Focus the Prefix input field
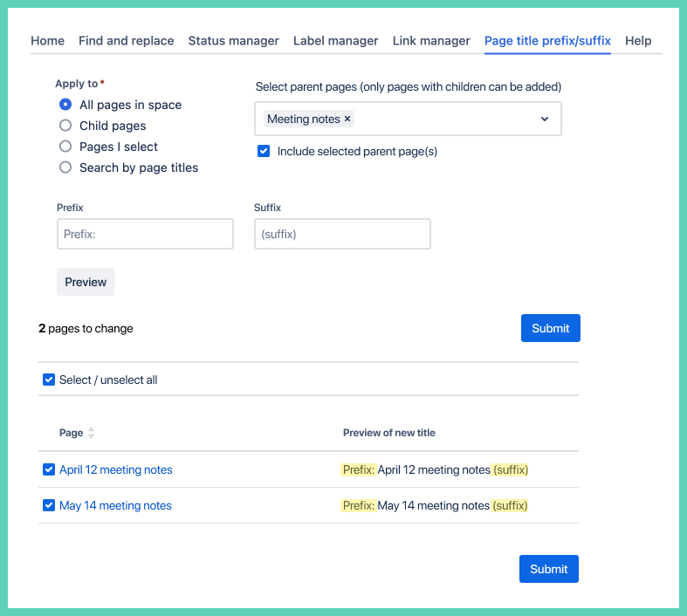 tap(145, 234)
